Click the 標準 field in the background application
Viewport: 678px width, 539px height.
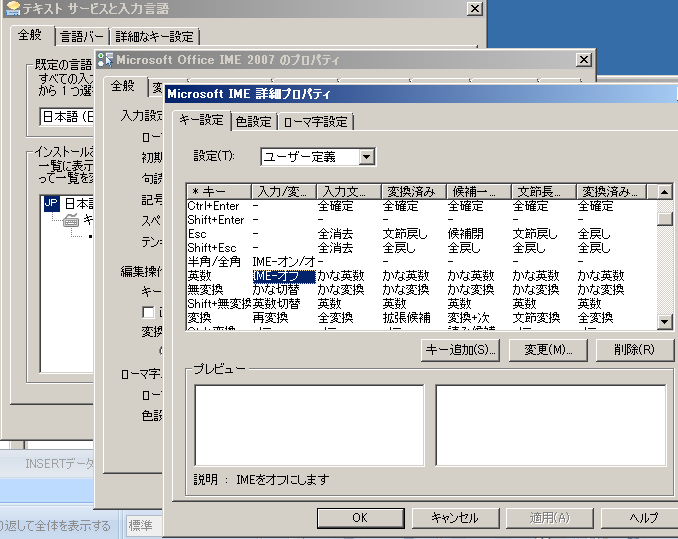pyautogui.click(x=144, y=526)
